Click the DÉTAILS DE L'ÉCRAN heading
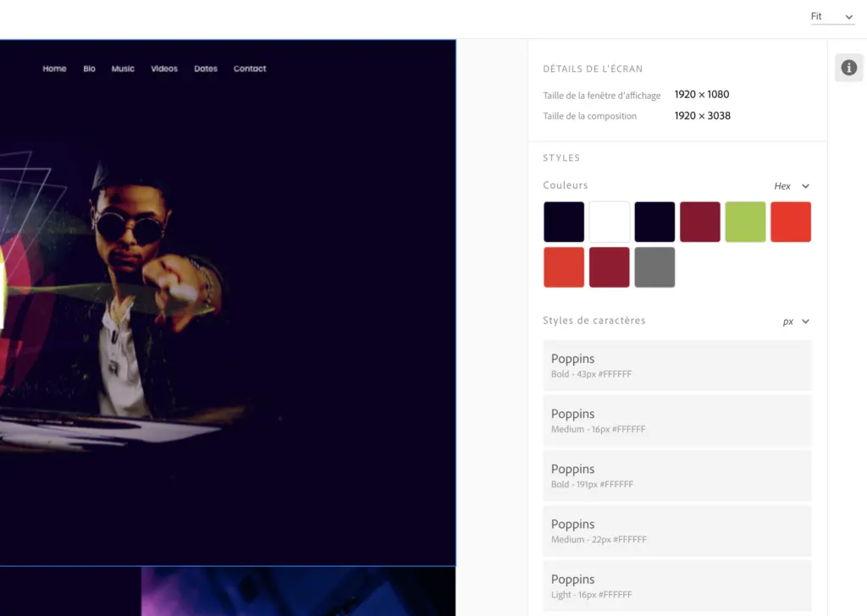 [593, 69]
